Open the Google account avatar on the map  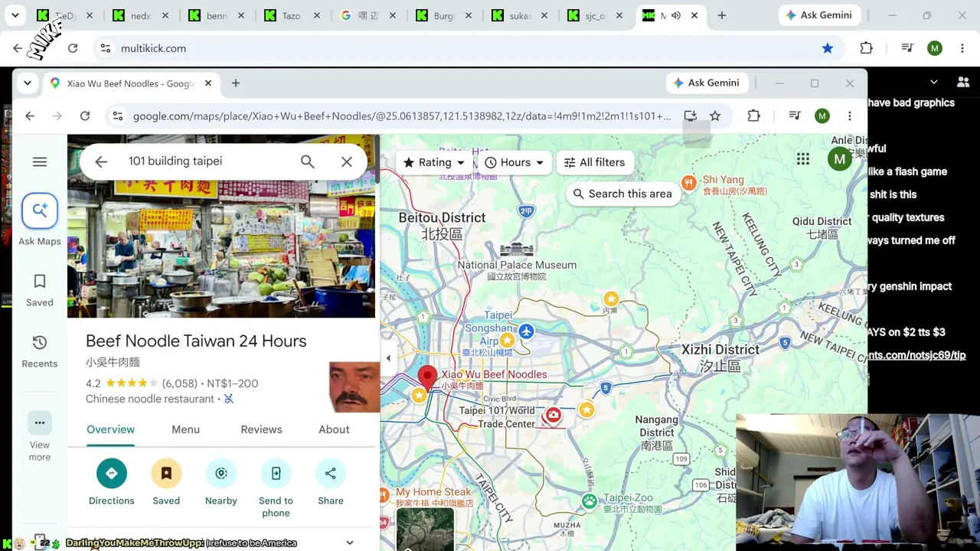[840, 159]
